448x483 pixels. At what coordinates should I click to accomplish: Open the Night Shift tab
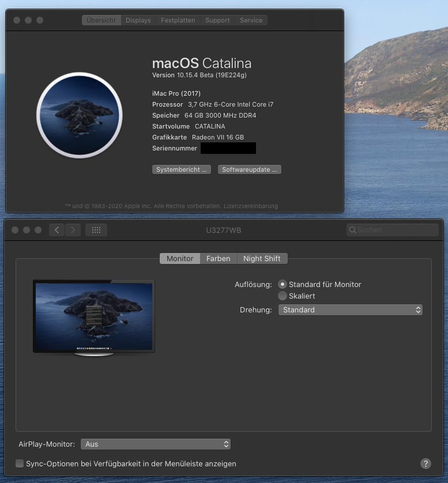(262, 259)
